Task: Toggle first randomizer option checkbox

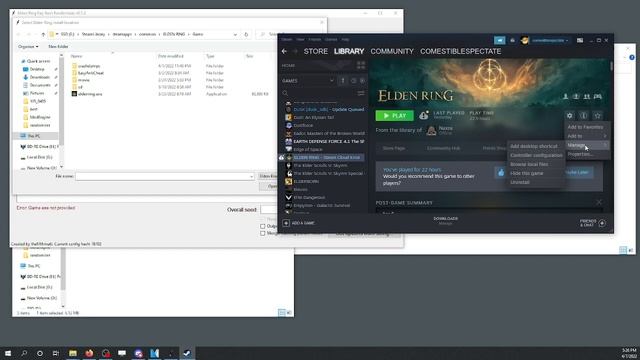Action: 263,226
